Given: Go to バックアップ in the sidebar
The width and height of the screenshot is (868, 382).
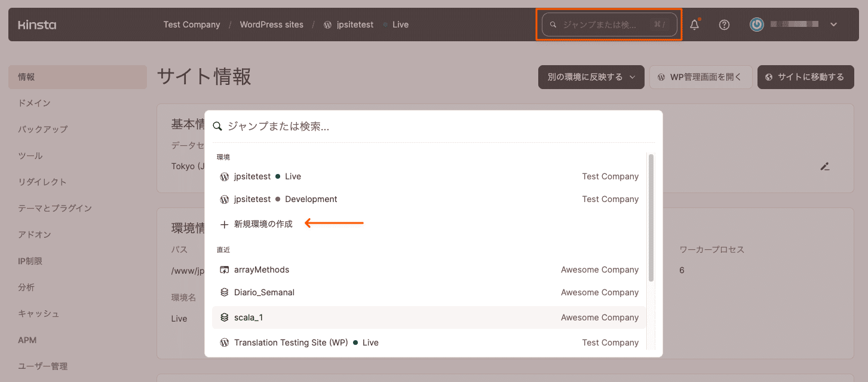Looking at the screenshot, I should [42, 129].
